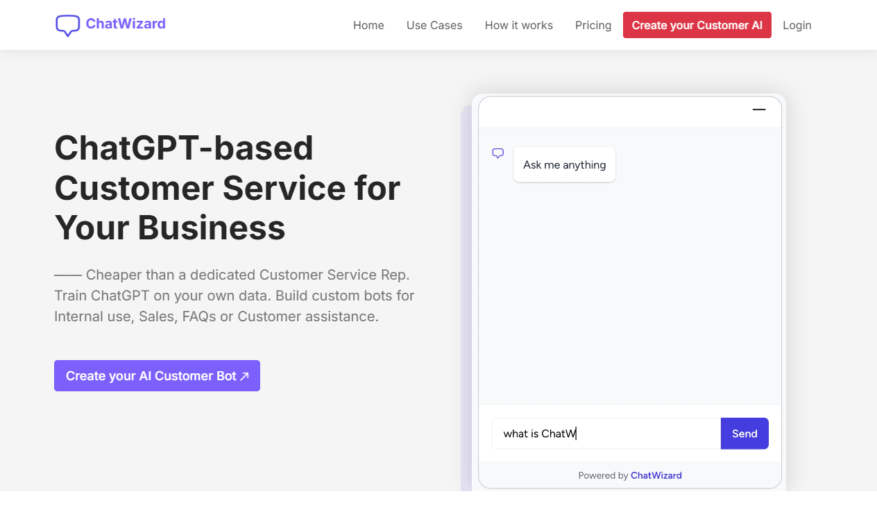The height and width of the screenshot is (528, 877).
Task: Click Create your Customer AI button
Action: coord(697,25)
